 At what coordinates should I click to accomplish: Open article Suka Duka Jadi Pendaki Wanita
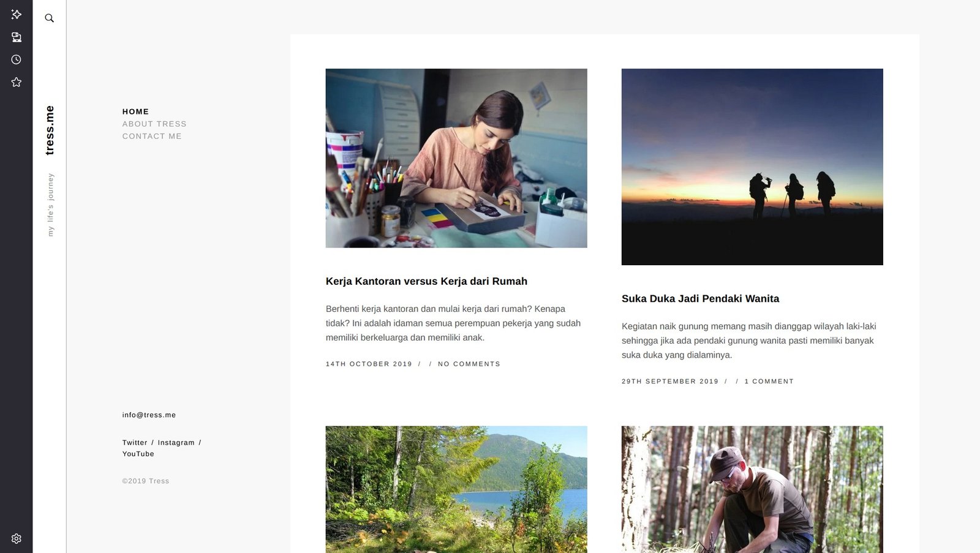pyautogui.click(x=700, y=298)
